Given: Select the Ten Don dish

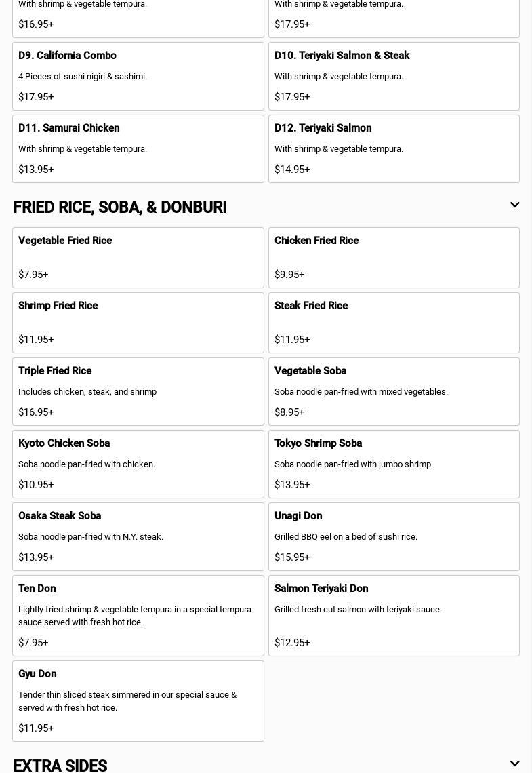Looking at the screenshot, I should tap(138, 615).
